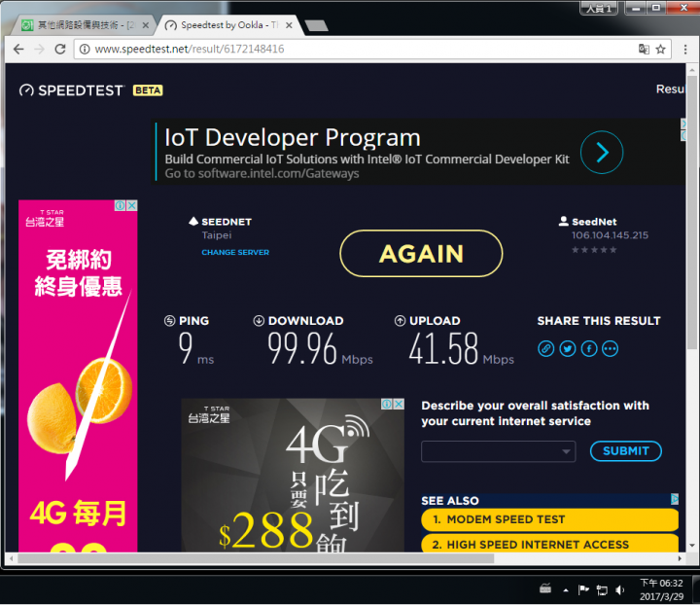Open the Results menu item
Image resolution: width=700 pixels, height=605 pixels.
coord(670,89)
